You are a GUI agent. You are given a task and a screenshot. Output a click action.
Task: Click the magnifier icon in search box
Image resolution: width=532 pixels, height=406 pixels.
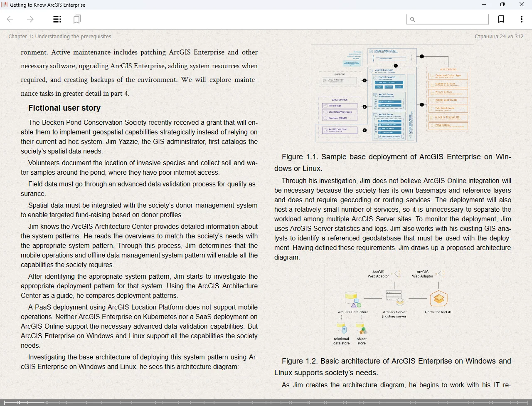pos(412,19)
